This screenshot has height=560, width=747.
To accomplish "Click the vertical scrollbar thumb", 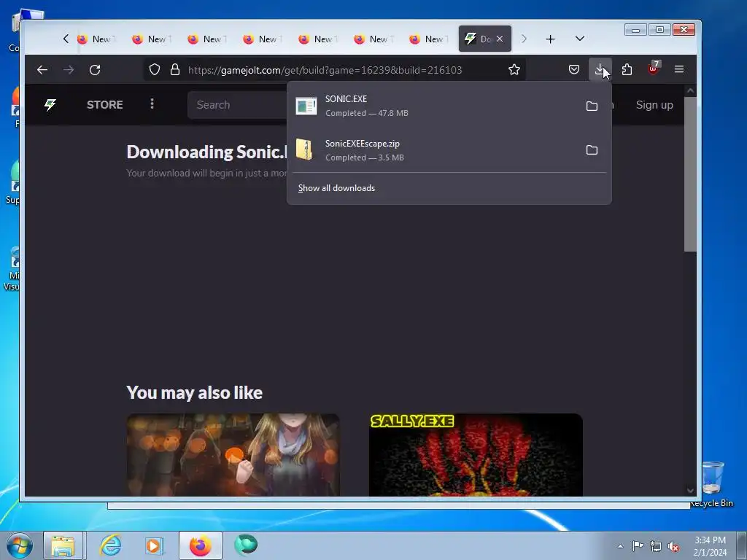I will tap(690, 174).
